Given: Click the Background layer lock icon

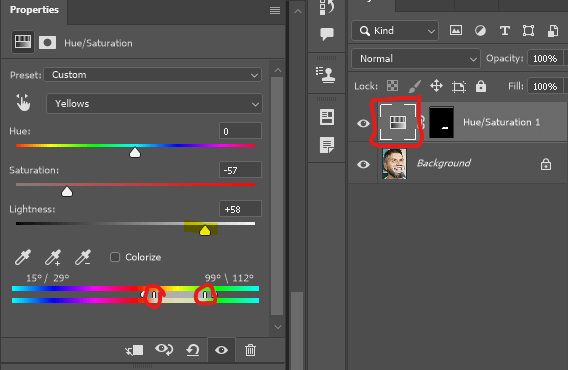Looking at the screenshot, I should pos(546,164).
